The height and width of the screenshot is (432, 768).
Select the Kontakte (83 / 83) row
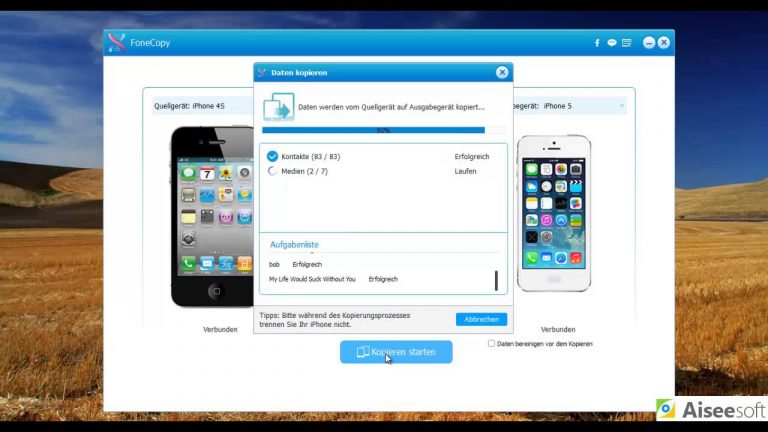tap(383, 156)
